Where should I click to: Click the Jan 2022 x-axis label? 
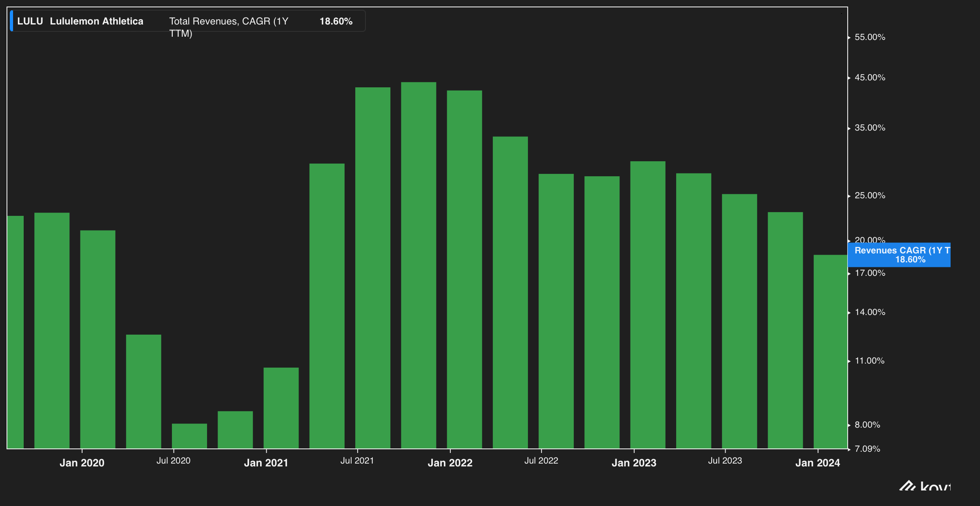(x=450, y=463)
